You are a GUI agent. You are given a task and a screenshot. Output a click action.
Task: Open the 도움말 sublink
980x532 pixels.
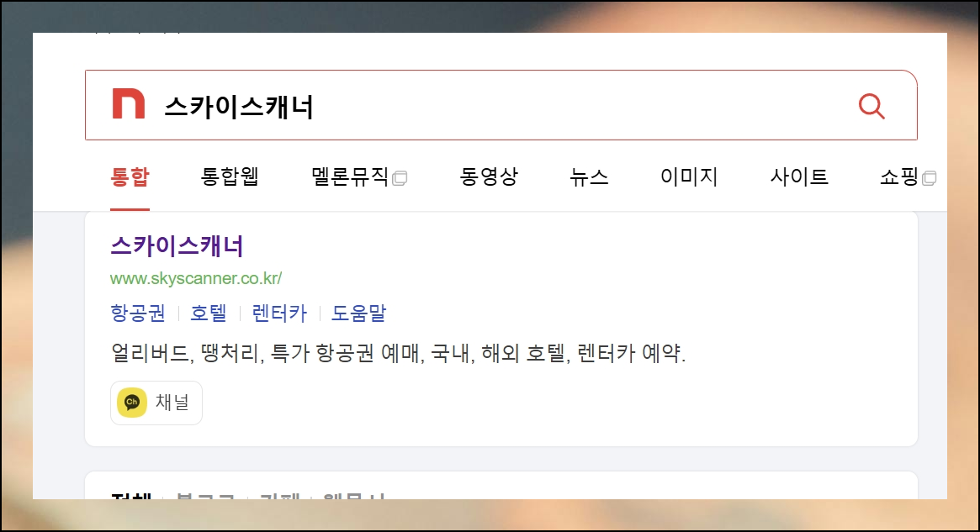coord(358,313)
